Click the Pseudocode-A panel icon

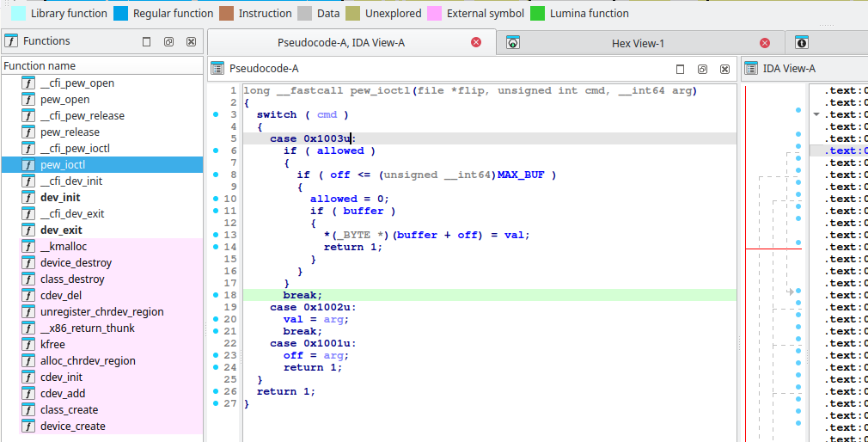pyautogui.click(x=217, y=69)
